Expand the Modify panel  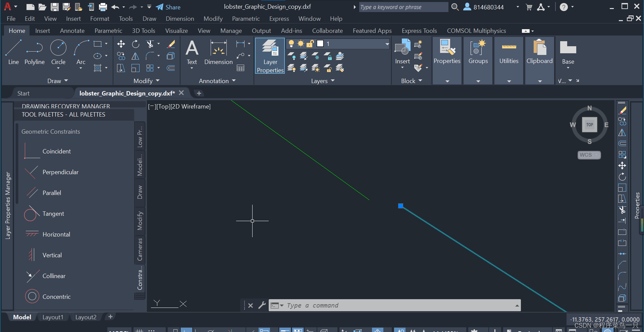tap(147, 81)
